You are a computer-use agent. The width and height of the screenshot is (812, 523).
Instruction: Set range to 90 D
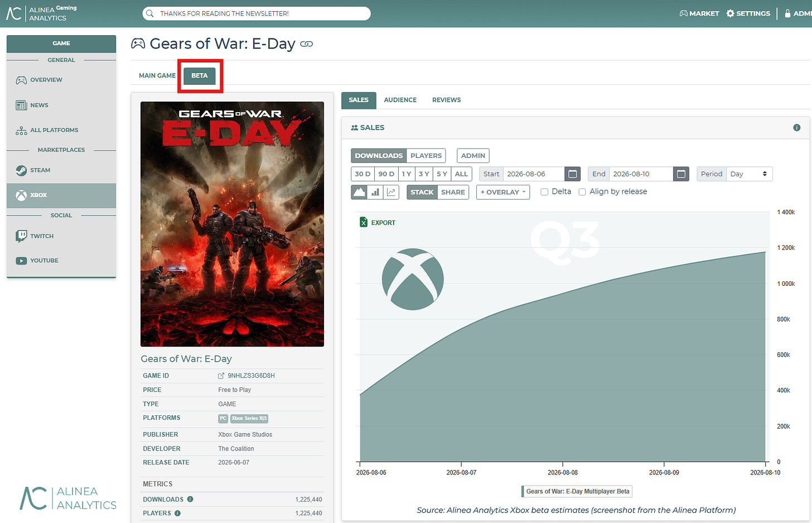coord(386,174)
